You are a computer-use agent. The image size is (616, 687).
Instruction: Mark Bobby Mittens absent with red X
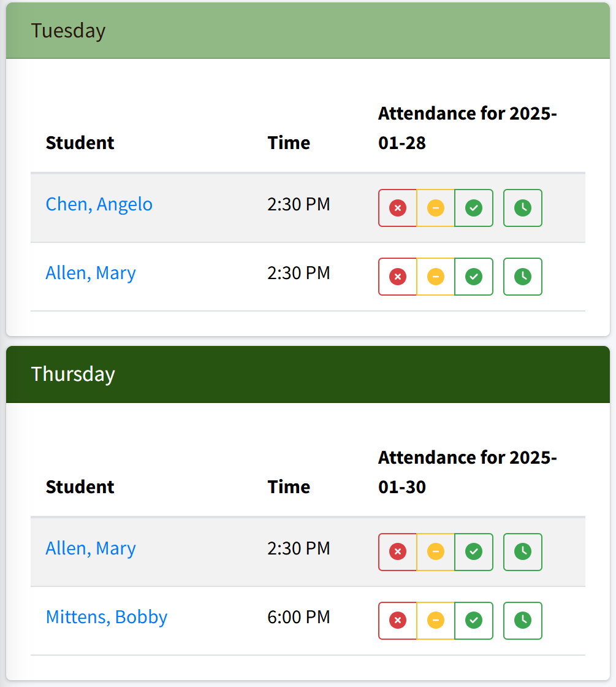coord(398,621)
